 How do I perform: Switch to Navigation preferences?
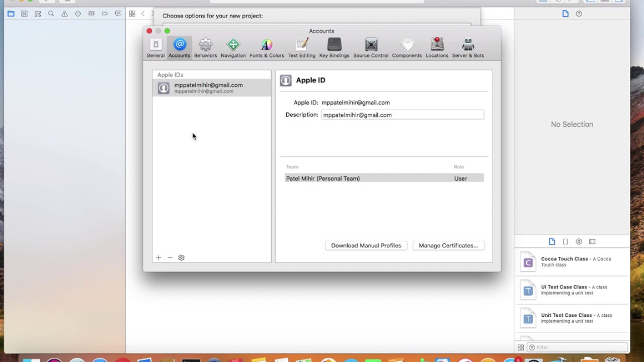pyautogui.click(x=233, y=48)
